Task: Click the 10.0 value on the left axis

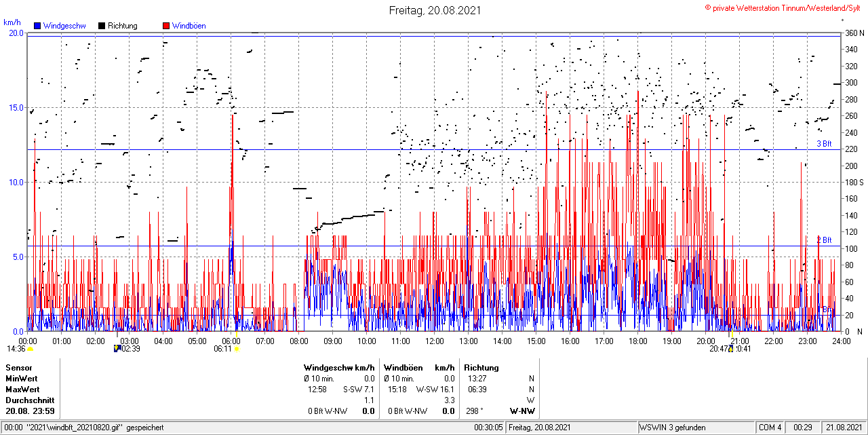Action: coord(16,182)
